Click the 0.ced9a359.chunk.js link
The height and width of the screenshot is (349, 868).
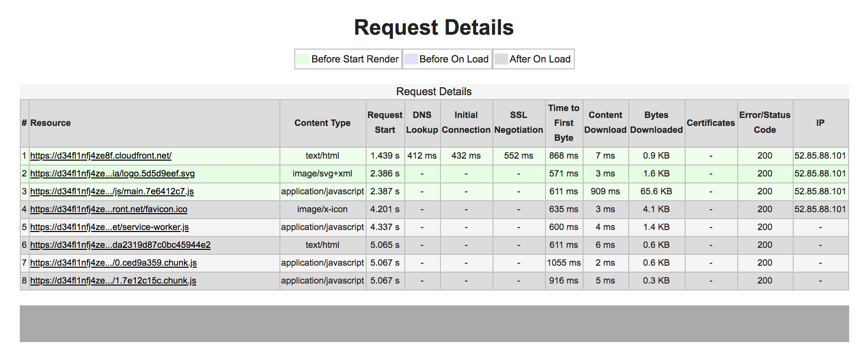point(113,263)
